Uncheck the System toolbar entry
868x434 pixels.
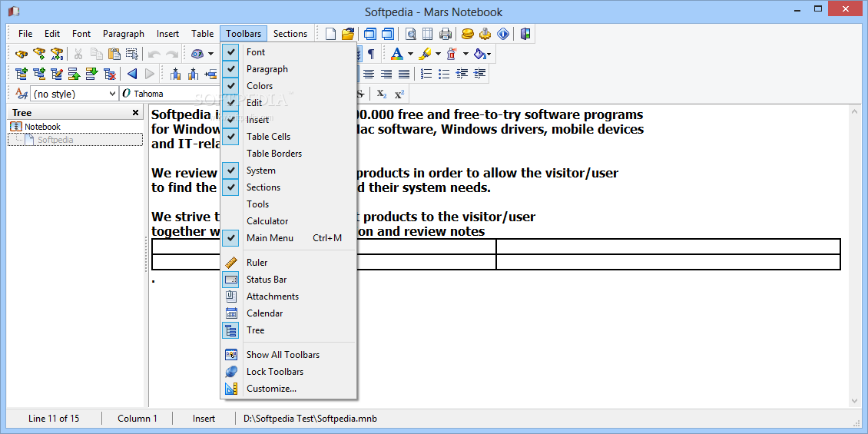[288, 171]
